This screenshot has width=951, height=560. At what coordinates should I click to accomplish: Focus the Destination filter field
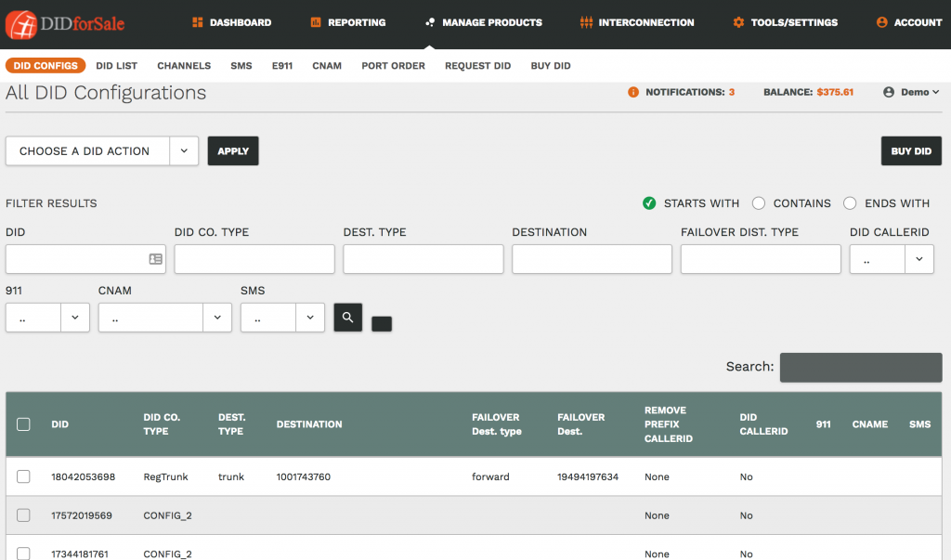[x=592, y=259]
